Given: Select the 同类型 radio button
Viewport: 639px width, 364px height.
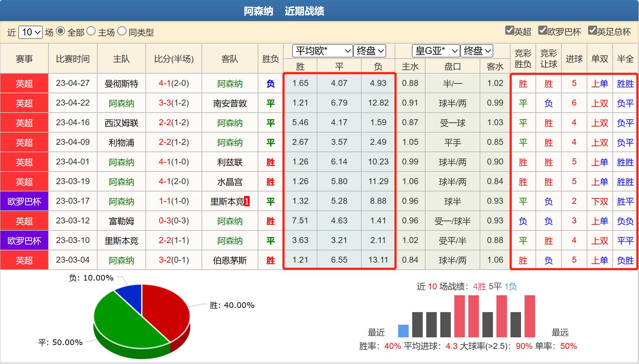Looking at the screenshot, I should click(x=121, y=32).
